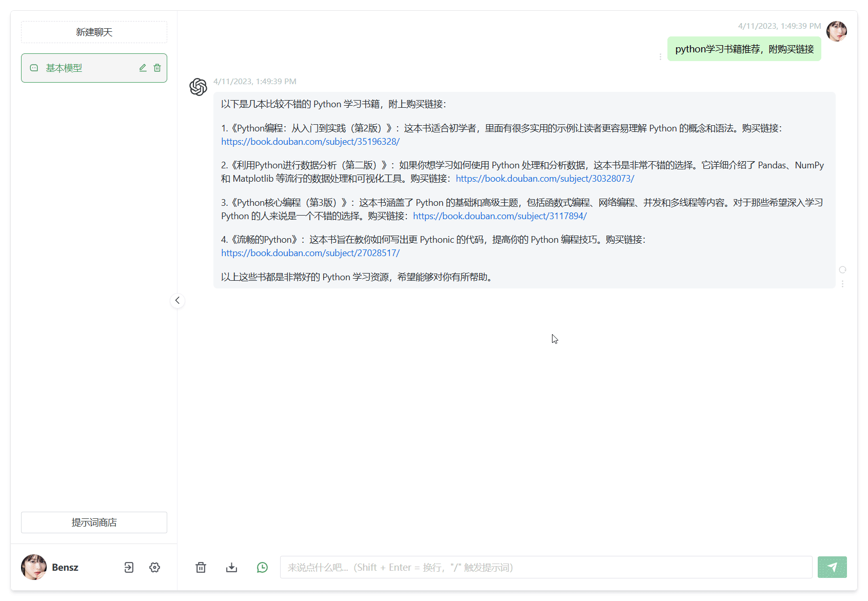Toggle chat context history clock icon
Viewport: 868px width, 601px height.
(x=262, y=567)
